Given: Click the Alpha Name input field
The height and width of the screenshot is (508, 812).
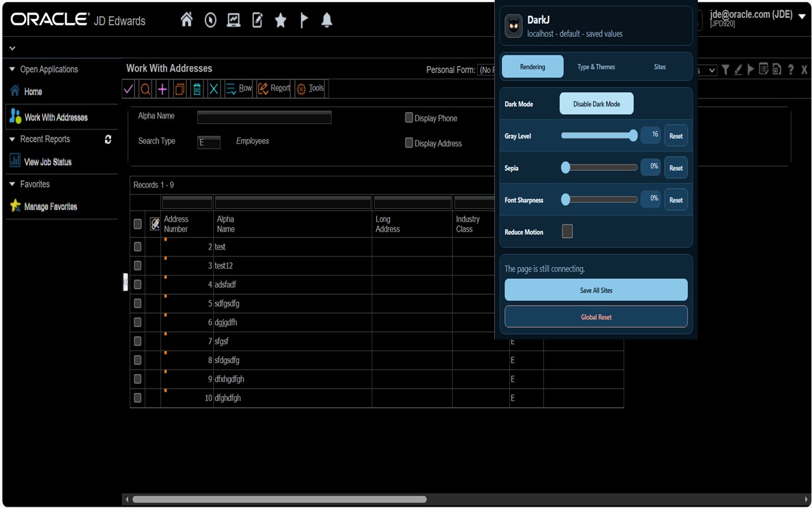Looking at the screenshot, I should pos(265,117).
